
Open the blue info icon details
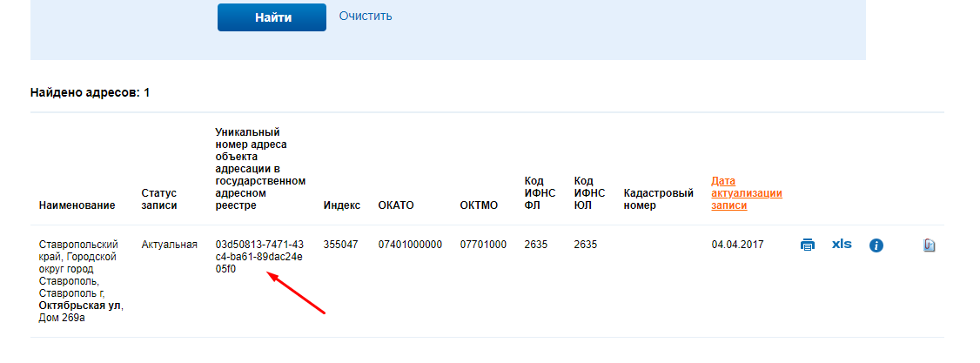pyautogui.click(x=876, y=245)
